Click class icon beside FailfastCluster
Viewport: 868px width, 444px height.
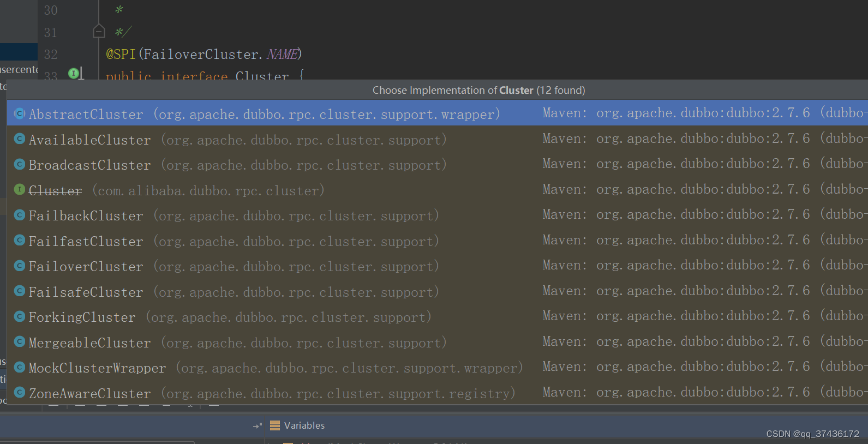(x=20, y=240)
